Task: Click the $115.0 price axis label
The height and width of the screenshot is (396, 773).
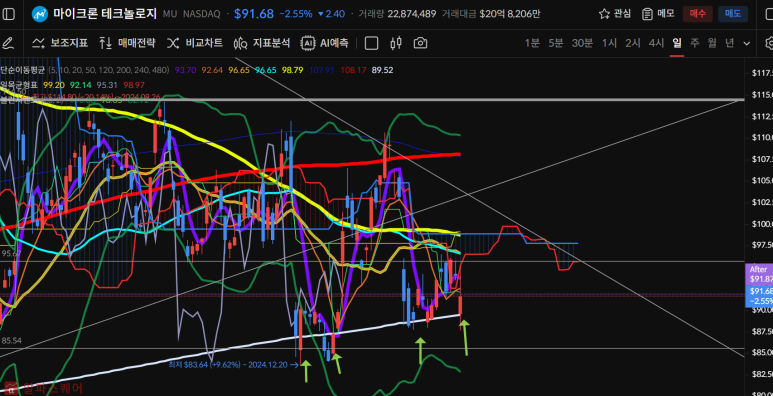Action: click(x=762, y=94)
